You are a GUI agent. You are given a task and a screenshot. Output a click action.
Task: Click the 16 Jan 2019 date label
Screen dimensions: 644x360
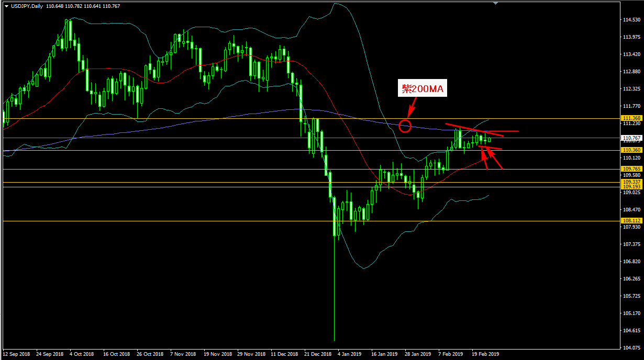(385, 354)
